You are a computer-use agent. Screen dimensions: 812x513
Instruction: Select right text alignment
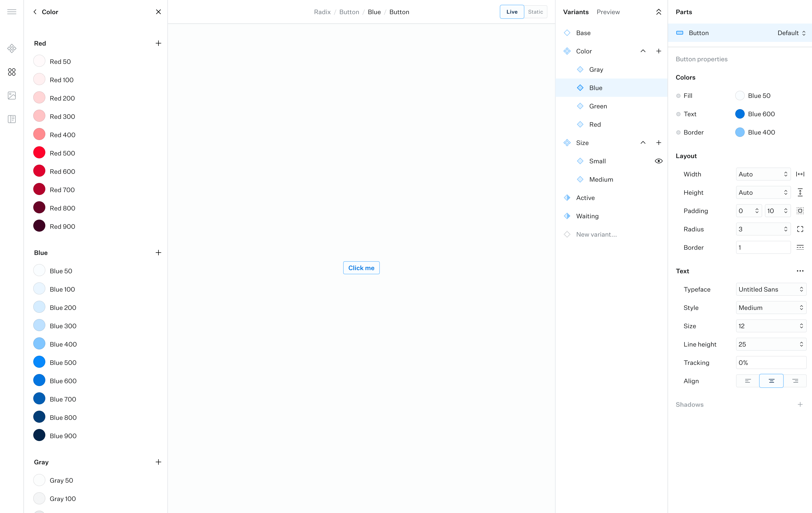[795, 381]
